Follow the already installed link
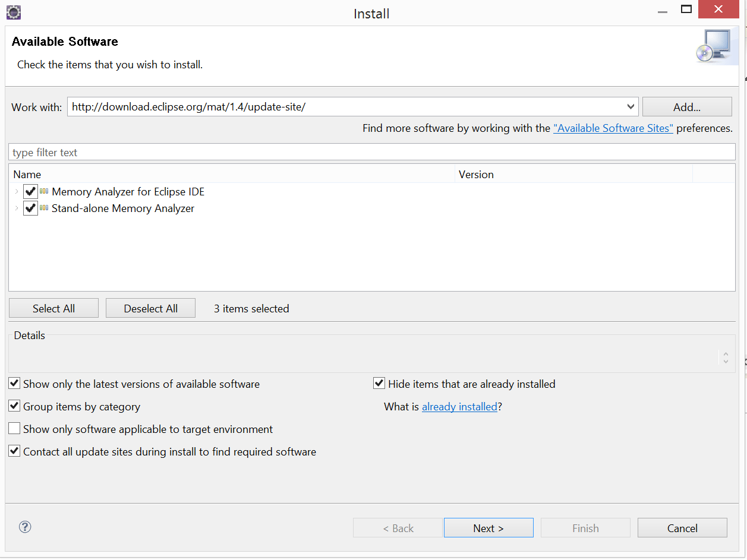Screen dimensions: 747x560 click(x=459, y=406)
